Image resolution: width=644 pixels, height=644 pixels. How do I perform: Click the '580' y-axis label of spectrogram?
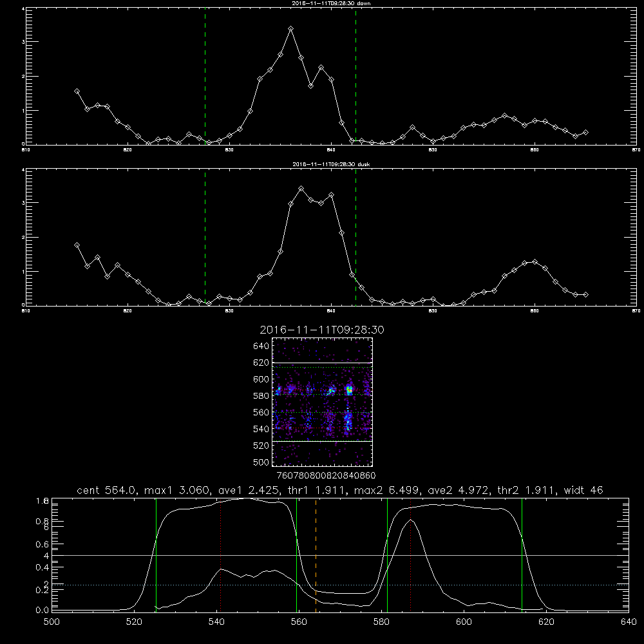(x=261, y=396)
